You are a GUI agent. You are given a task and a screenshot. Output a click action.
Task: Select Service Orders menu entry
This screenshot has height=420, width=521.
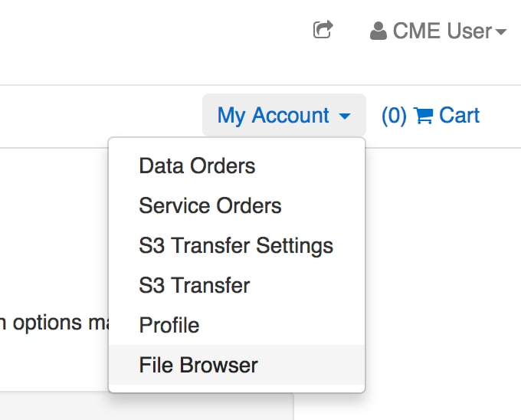[x=210, y=205]
